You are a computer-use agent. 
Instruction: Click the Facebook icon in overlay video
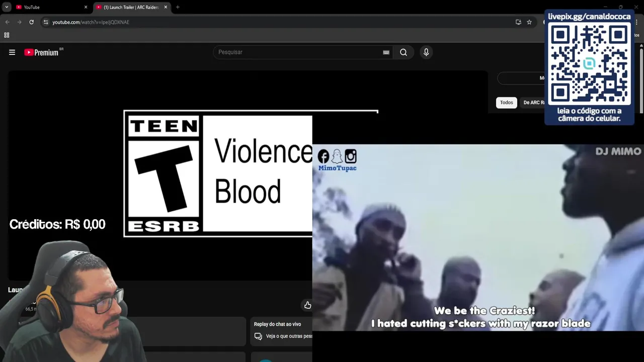pos(324,156)
